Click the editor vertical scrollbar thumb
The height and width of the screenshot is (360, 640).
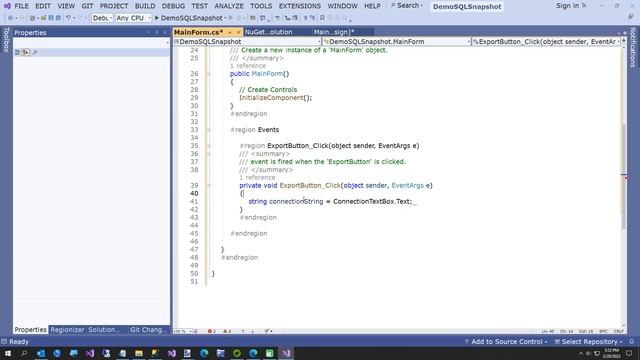click(x=624, y=176)
